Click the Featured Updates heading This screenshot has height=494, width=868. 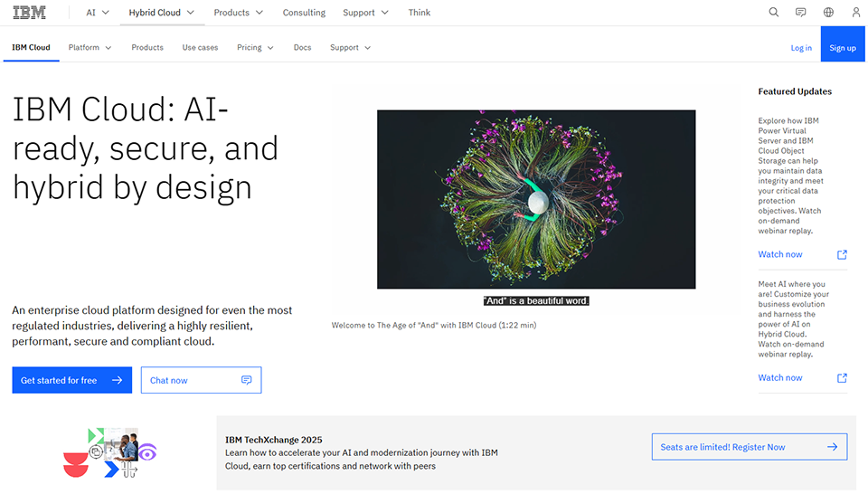point(795,91)
